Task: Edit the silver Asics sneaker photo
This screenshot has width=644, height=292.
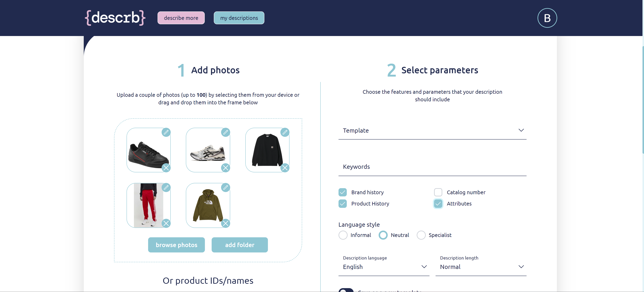Action: (225, 132)
